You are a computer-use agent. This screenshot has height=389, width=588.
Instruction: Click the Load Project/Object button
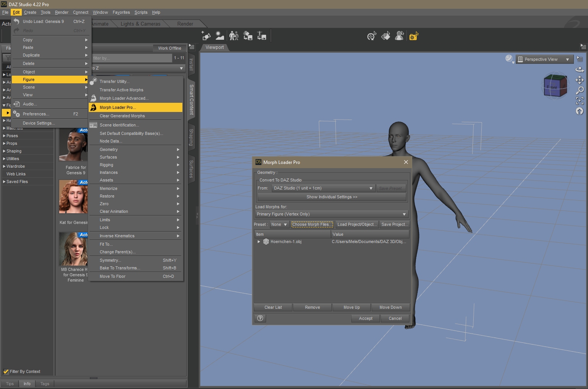click(x=357, y=224)
